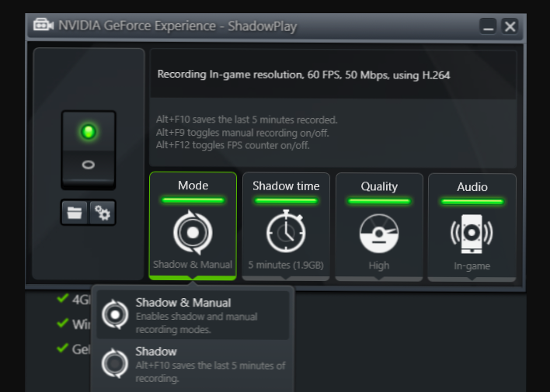The image size is (550, 392).
Task: Expand the Shadow time dropdown arrow
Action: [x=286, y=279]
